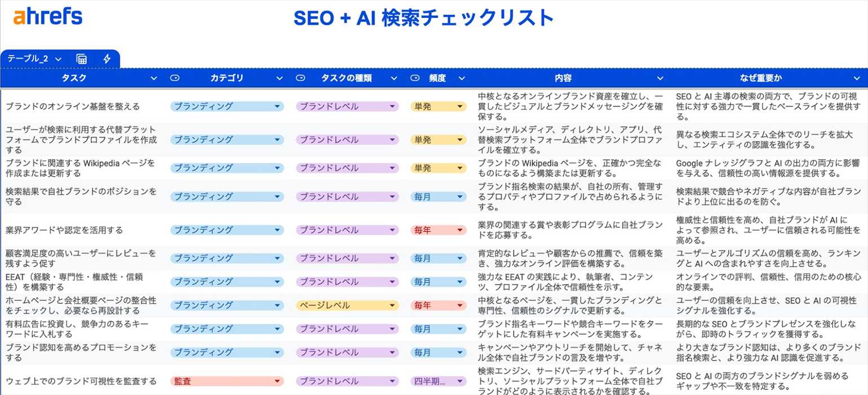Click the calculator/formula icon next to テーブル_2
This screenshot has width=868, height=395.
click(82, 58)
